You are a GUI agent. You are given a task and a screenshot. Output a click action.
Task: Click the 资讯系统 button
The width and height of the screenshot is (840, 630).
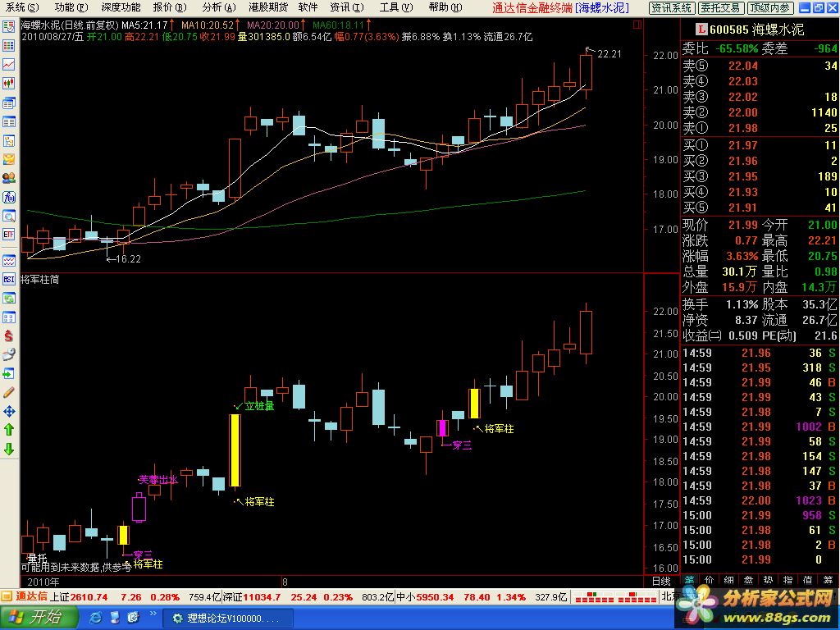point(672,8)
